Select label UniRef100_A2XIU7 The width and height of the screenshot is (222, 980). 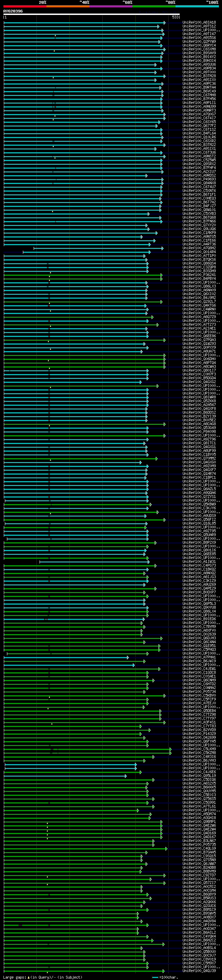pos(199,172)
